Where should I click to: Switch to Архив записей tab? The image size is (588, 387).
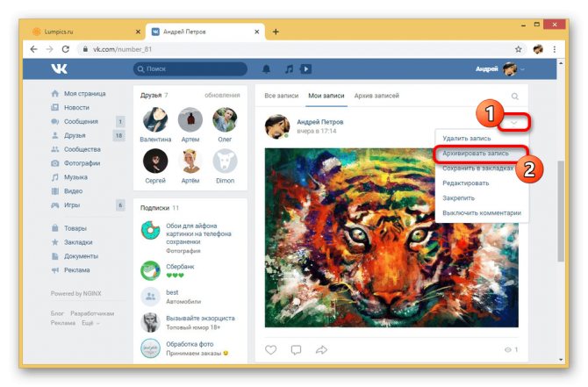[x=376, y=96]
